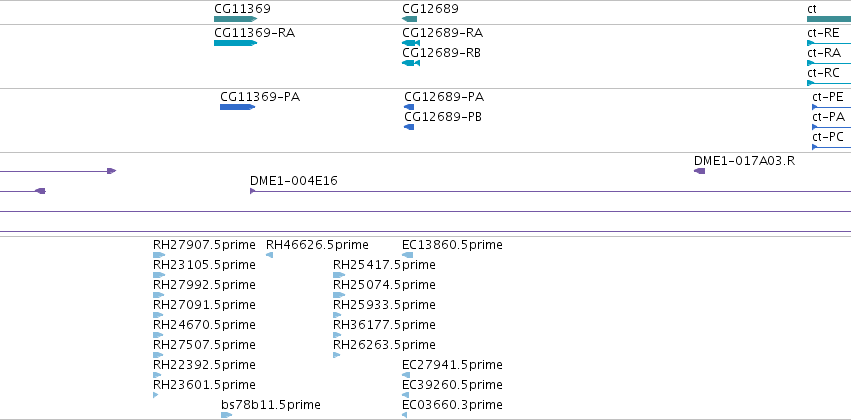
Task: Select the ct gene bar
Action: click(829, 19)
